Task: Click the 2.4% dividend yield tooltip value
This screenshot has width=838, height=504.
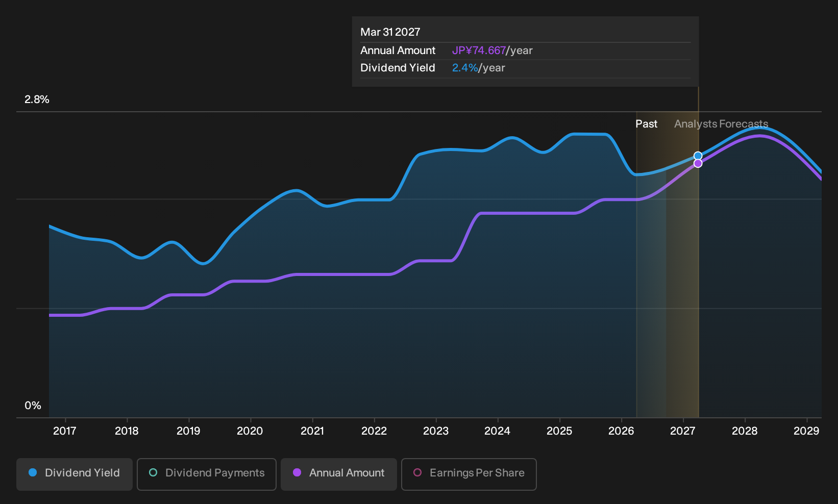Action: tap(465, 68)
